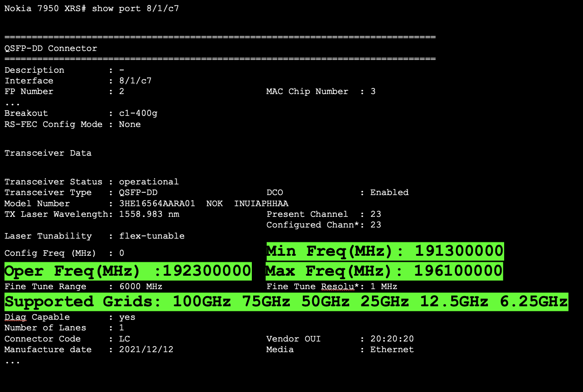Click the highlighted Max Freq value 196100000

[458, 271]
